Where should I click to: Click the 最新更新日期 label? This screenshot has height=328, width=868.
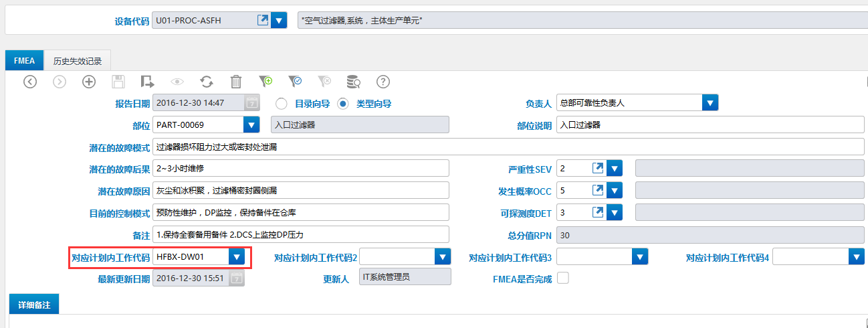coord(124,279)
